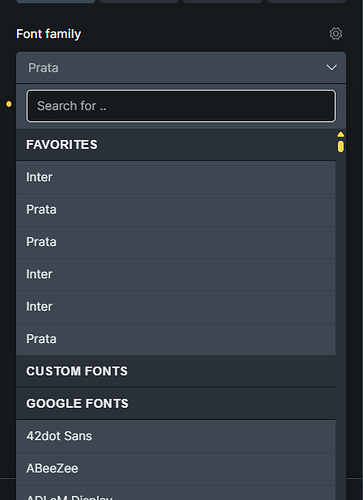This screenshot has width=363, height=500.
Task: Click the FAVORITES section header
Action: (x=176, y=145)
